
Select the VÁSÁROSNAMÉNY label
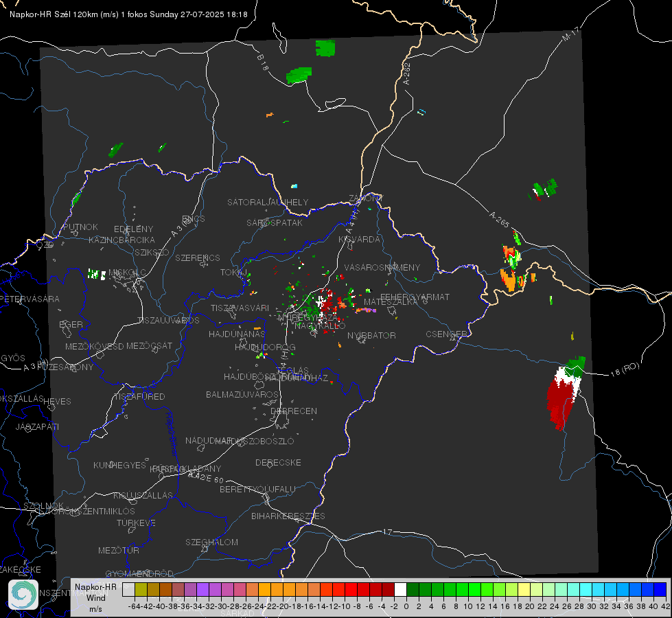pos(382,267)
